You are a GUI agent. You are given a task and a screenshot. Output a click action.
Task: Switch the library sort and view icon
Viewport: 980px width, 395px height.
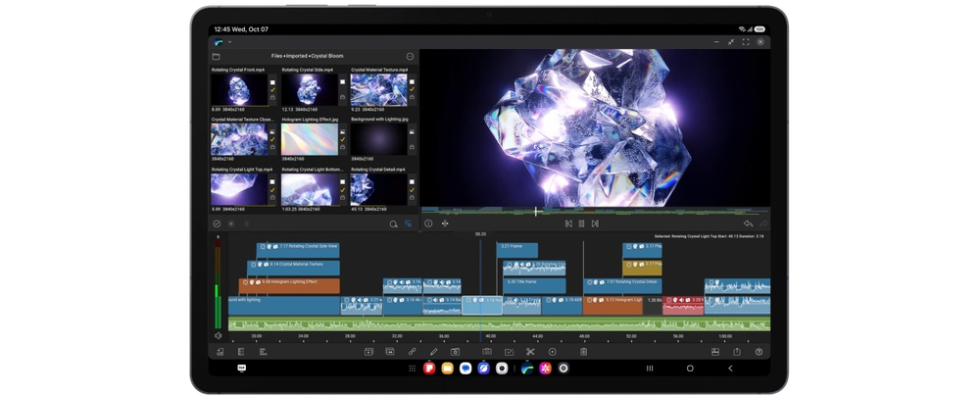pos(409,223)
